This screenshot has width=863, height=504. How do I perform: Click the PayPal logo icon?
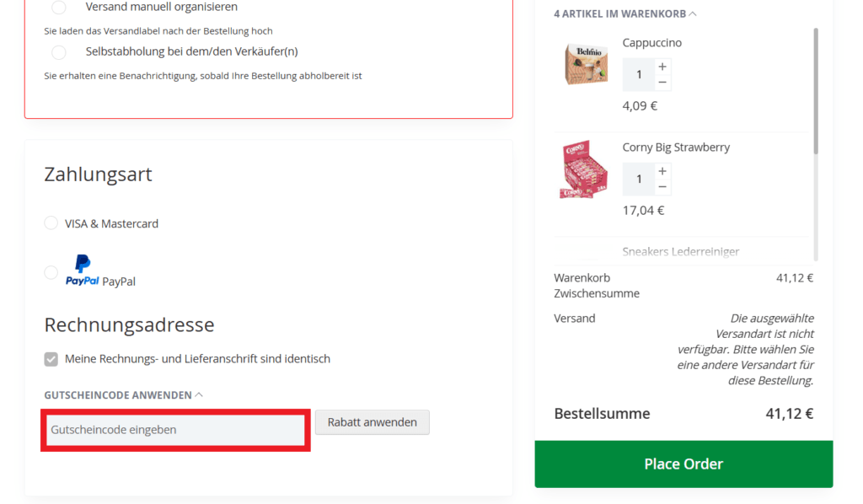(80, 271)
